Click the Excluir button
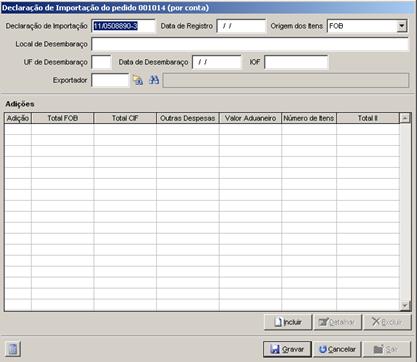Image resolution: width=417 pixels, height=362 pixels. click(x=387, y=322)
